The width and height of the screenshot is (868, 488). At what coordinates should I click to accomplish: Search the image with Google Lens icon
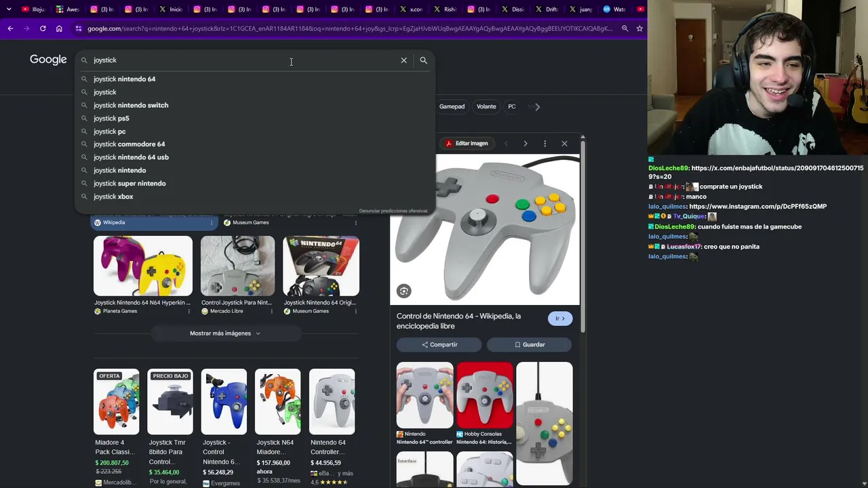(403, 291)
